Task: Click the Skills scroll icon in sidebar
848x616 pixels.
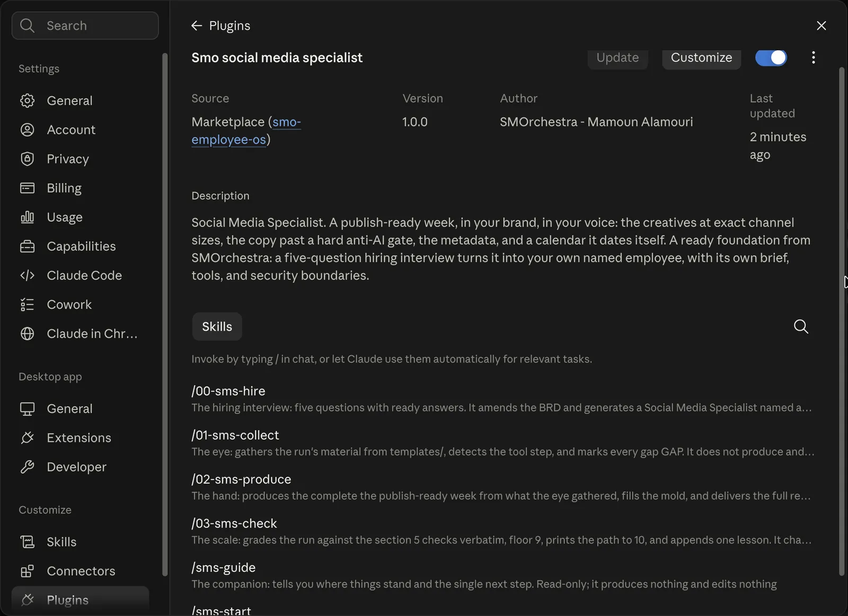Action: tap(28, 542)
